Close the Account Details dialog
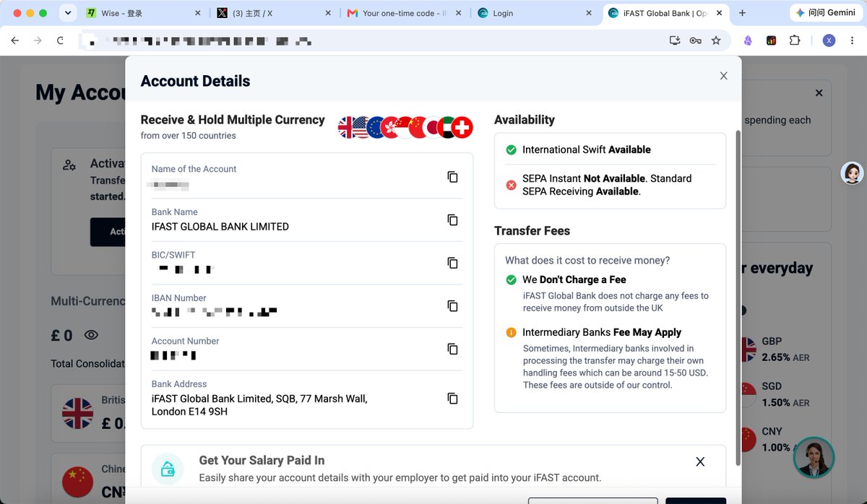 (x=723, y=76)
